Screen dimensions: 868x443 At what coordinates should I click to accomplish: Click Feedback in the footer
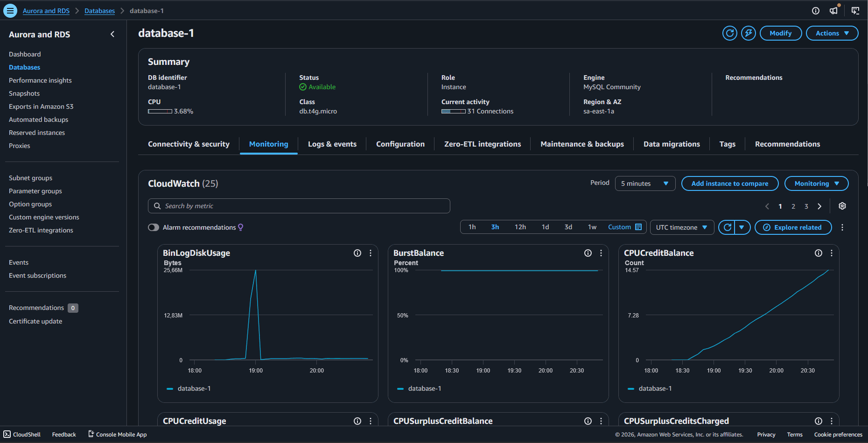tap(64, 435)
